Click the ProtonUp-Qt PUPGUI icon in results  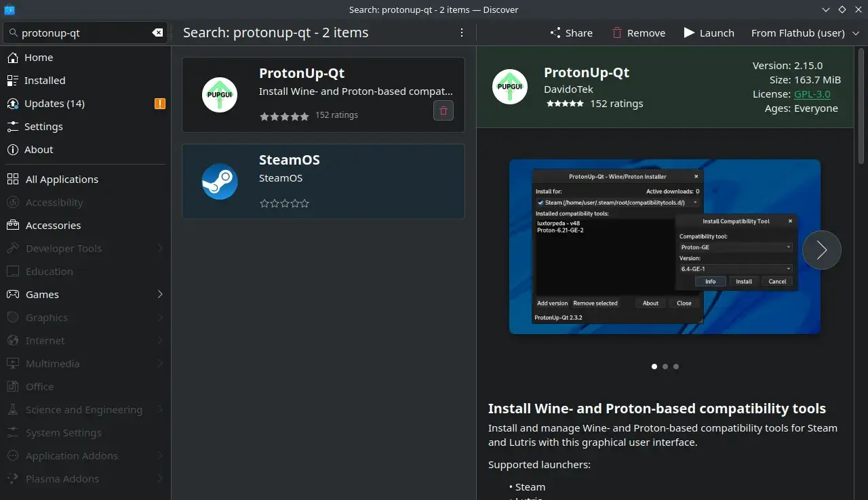point(220,95)
